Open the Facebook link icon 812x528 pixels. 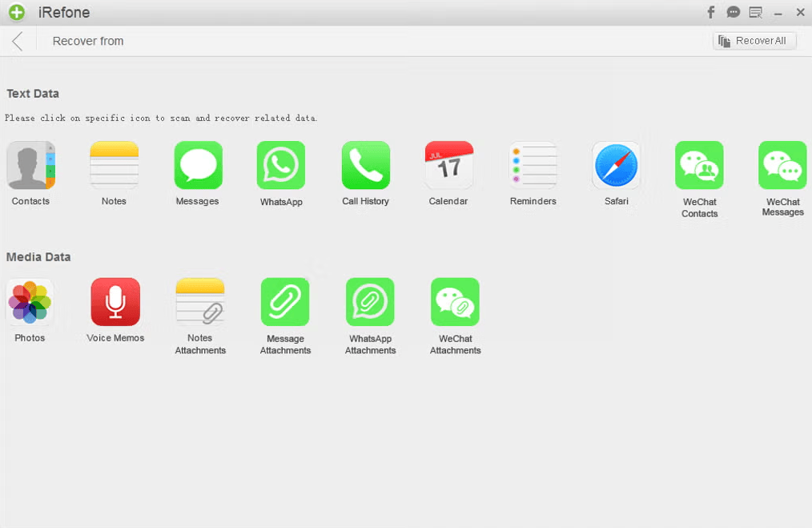click(x=711, y=12)
